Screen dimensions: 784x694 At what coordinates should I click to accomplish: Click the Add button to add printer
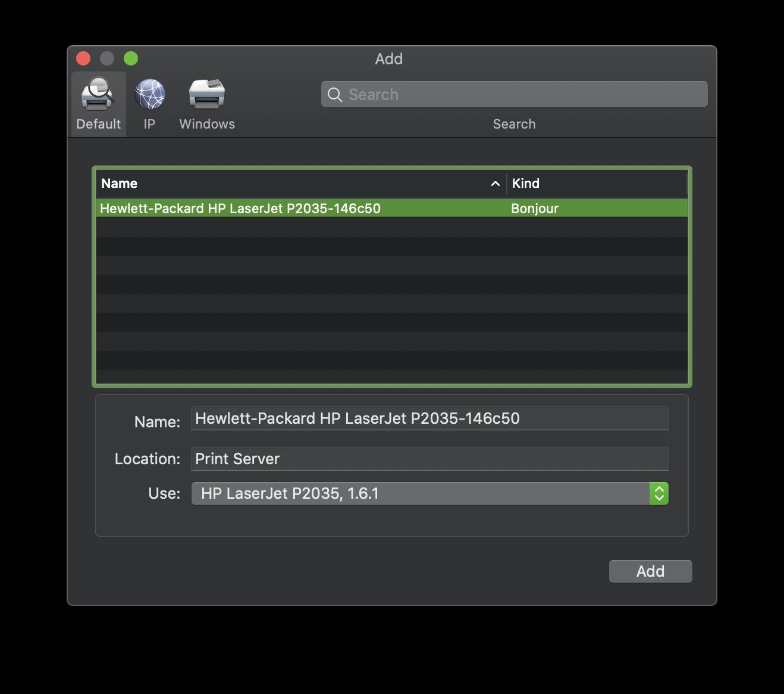tap(650, 571)
